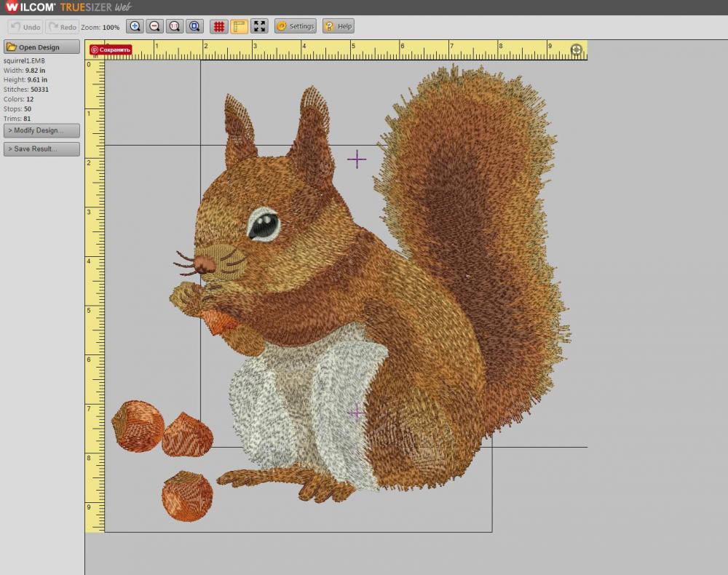Click the hoop icon at ruler corner
This screenshot has width=728, height=575.
[576, 50]
